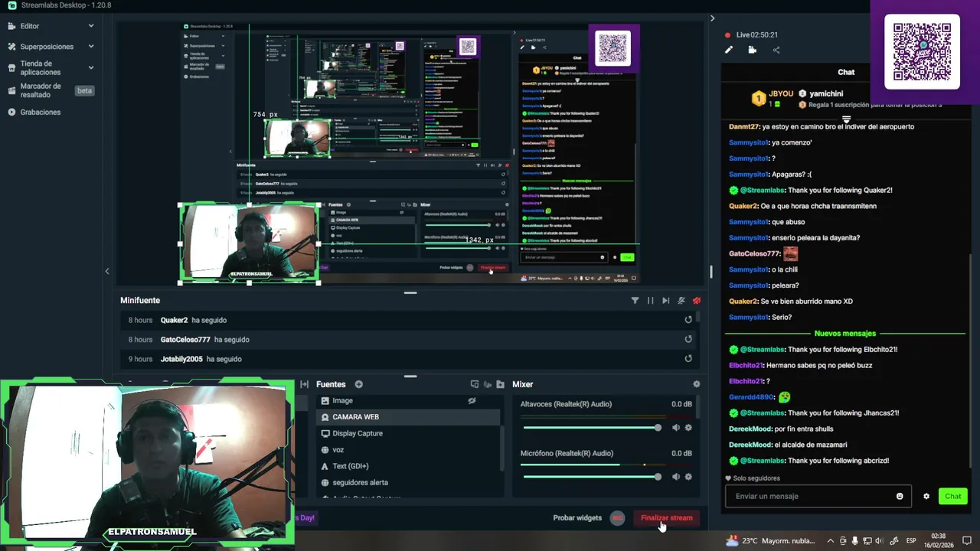The image size is (980, 551).
Task: Open the taskbar volume icon
Action: [878, 540]
